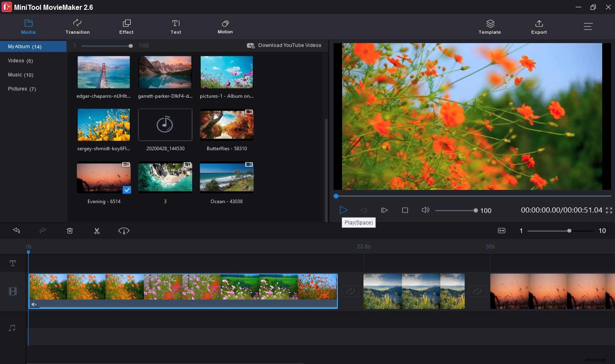Fit the timeline to the window
This screenshot has height=364, width=615.
[x=501, y=230]
